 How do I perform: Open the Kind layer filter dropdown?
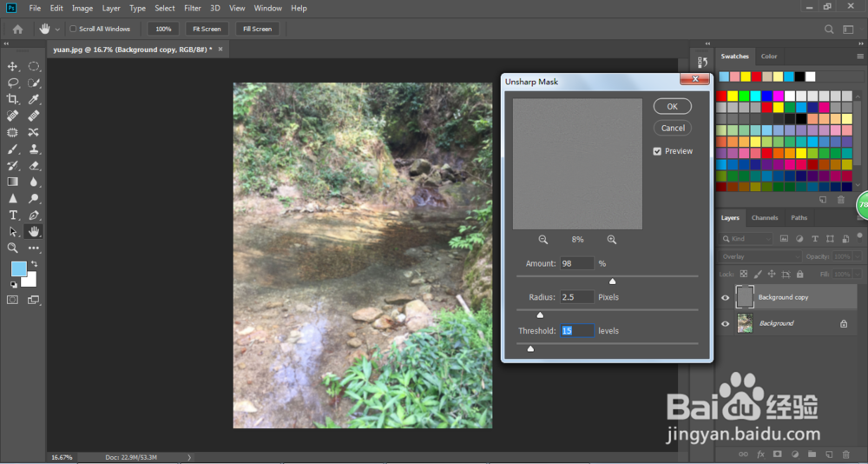click(746, 239)
